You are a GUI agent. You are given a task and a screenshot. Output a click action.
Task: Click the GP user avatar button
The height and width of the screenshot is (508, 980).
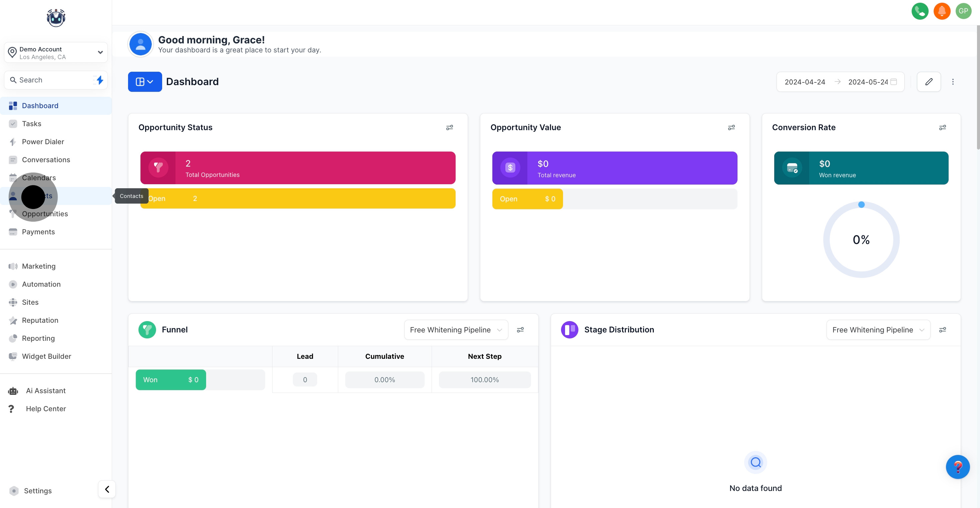963,11
